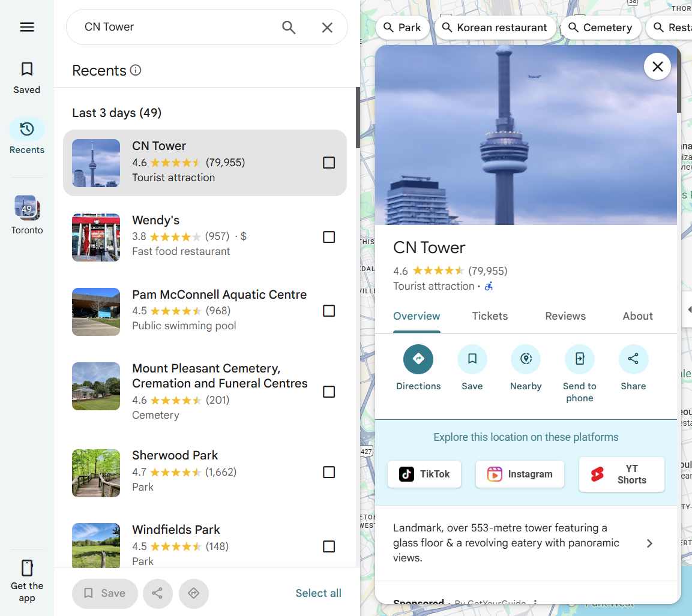Screen dimensions: 692x616
Task: Click the share icon in bottom bar
Action: (158, 593)
